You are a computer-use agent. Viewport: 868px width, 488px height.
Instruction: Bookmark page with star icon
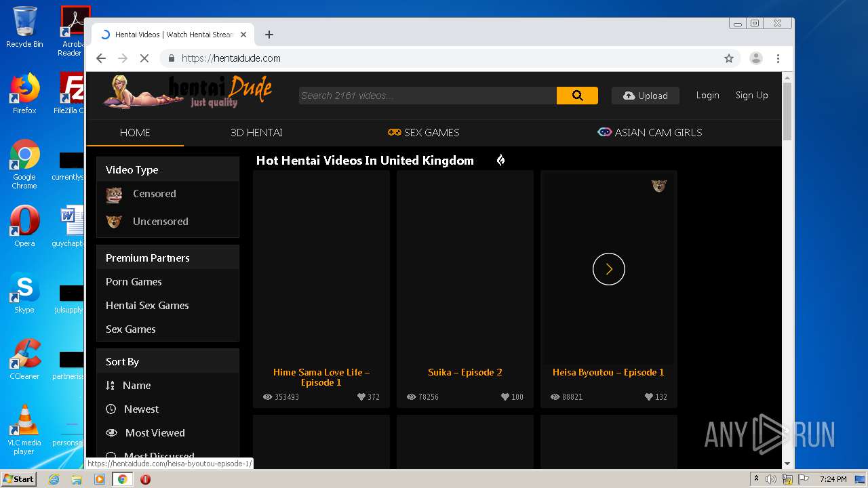pos(729,58)
